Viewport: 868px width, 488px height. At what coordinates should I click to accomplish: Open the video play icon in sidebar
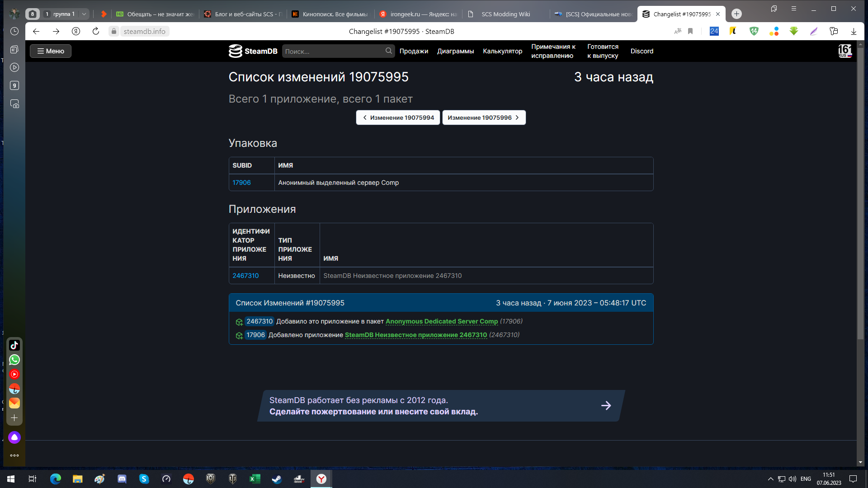14,67
